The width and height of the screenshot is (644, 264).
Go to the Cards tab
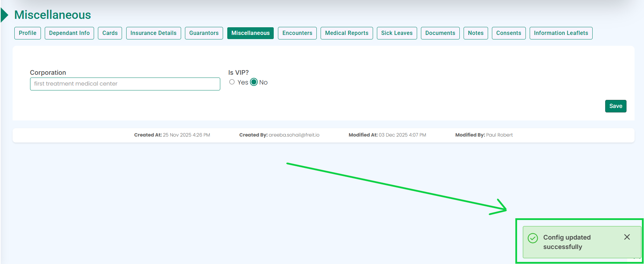point(110,33)
